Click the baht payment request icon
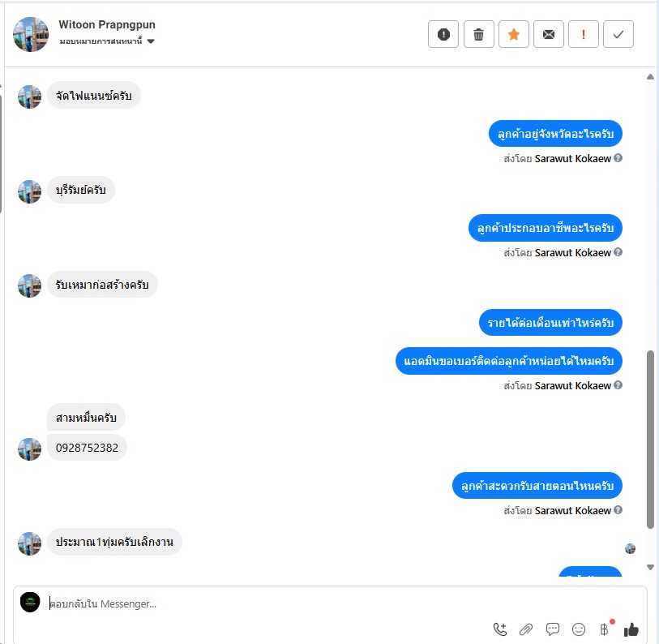Viewport: 659px width, 644px height. coord(604,629)
